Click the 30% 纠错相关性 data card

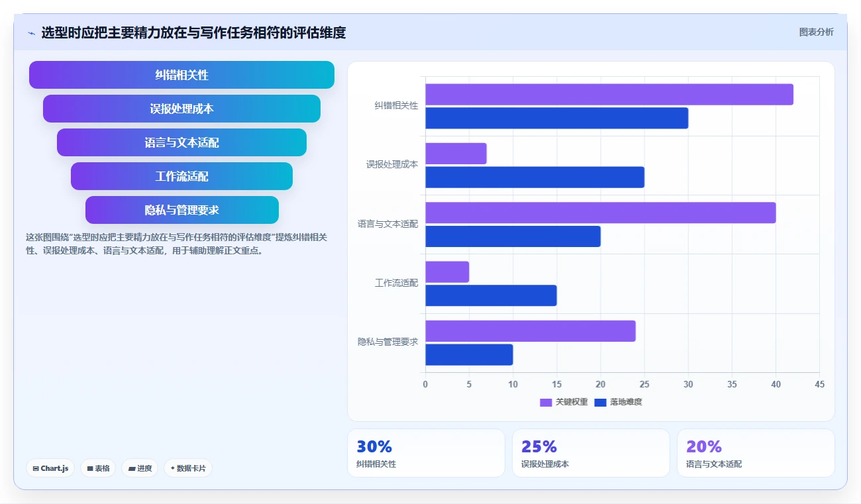pos(426,453)
